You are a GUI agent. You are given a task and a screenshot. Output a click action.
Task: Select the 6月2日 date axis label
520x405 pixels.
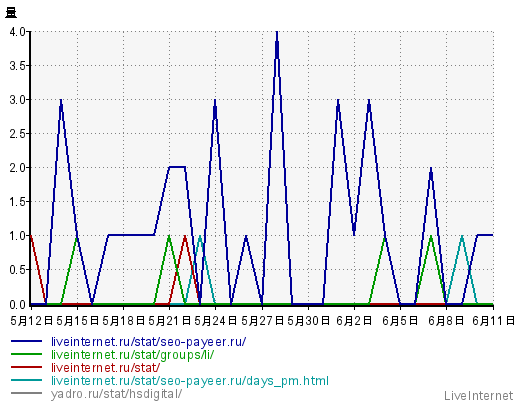click(354, 321)
